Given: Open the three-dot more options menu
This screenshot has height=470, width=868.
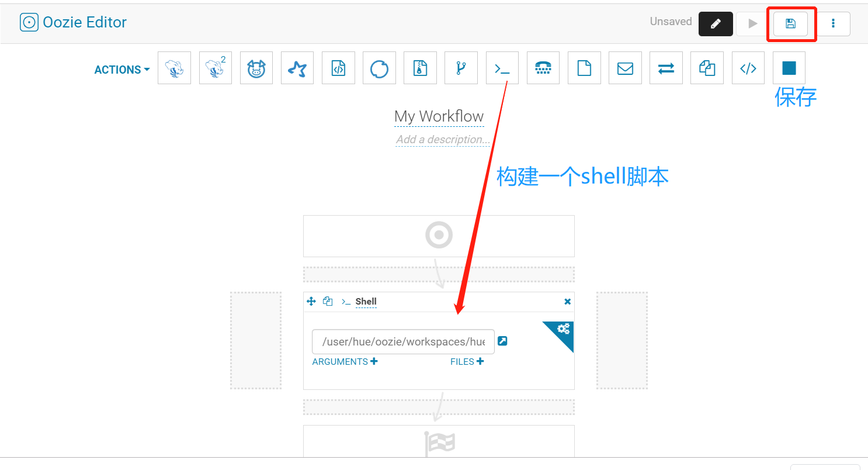Looking at the screenshot, I should coord(833,24).
